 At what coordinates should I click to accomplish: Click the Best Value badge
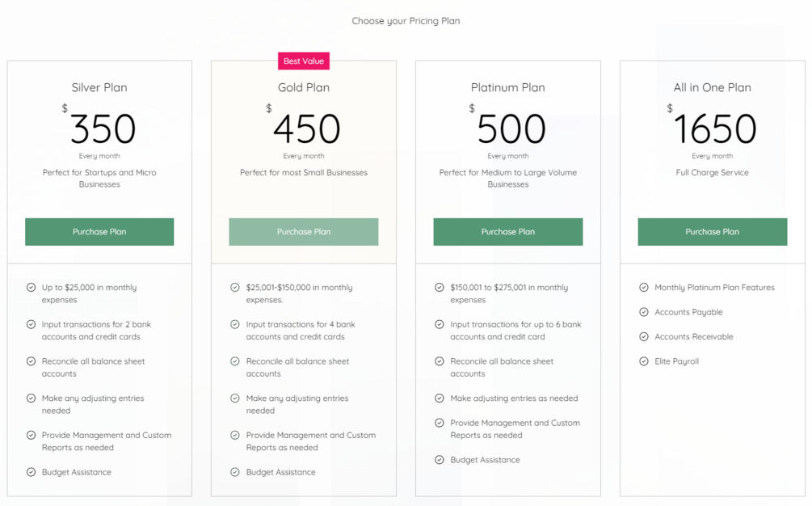[x=304, y=61]
